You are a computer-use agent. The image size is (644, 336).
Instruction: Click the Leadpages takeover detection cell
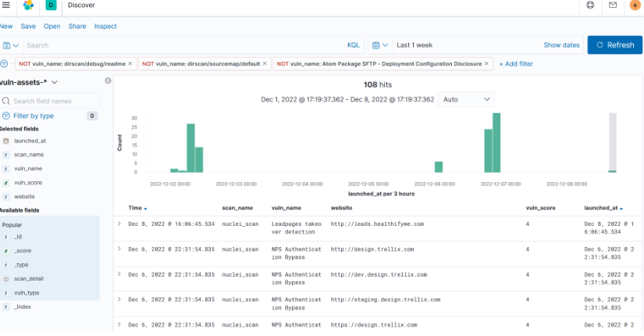click(297, 228)
